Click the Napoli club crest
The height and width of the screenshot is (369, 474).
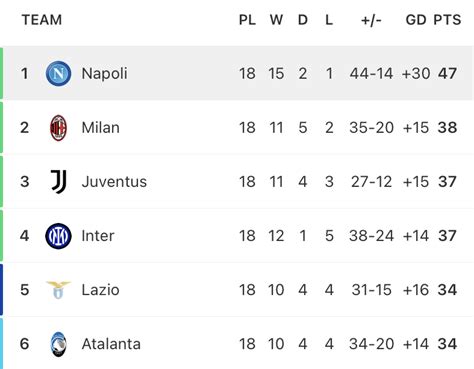pyautogui.click(x=58, y=73)
